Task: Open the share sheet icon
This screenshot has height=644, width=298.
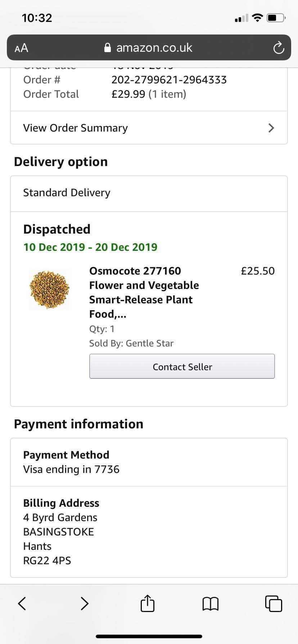Action: [147, 603]
